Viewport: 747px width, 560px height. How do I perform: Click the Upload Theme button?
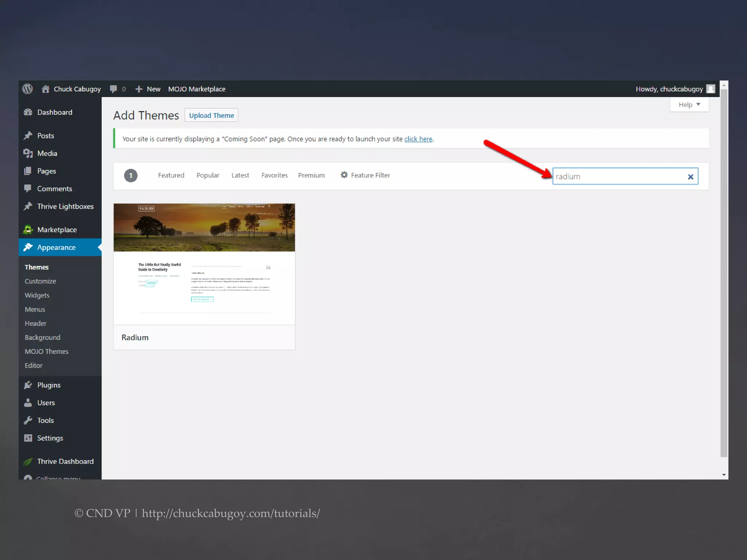click(211, 115)
